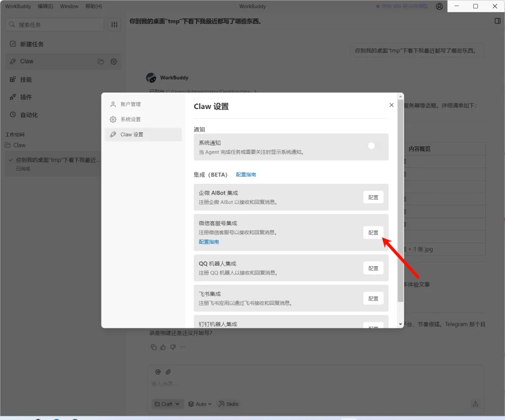Copy the WorkBuddy response
The image size is (505, 420).
pos(154,347)
